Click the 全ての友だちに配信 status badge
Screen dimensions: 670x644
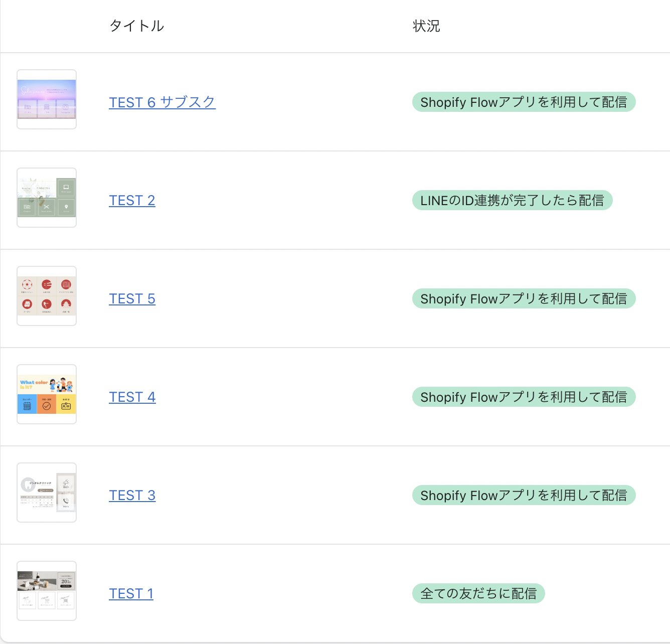478,594
